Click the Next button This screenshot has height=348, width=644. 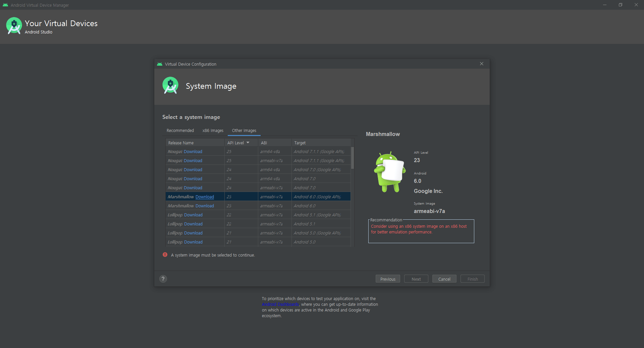pos(416,279)
